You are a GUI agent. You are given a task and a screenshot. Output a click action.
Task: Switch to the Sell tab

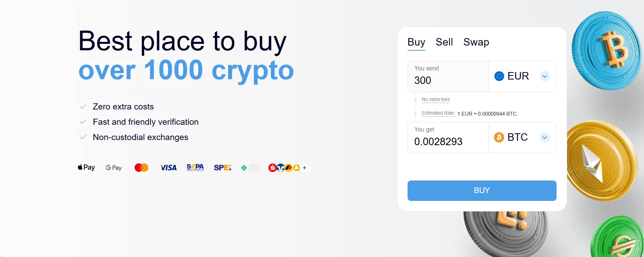(x=444, y=42)
